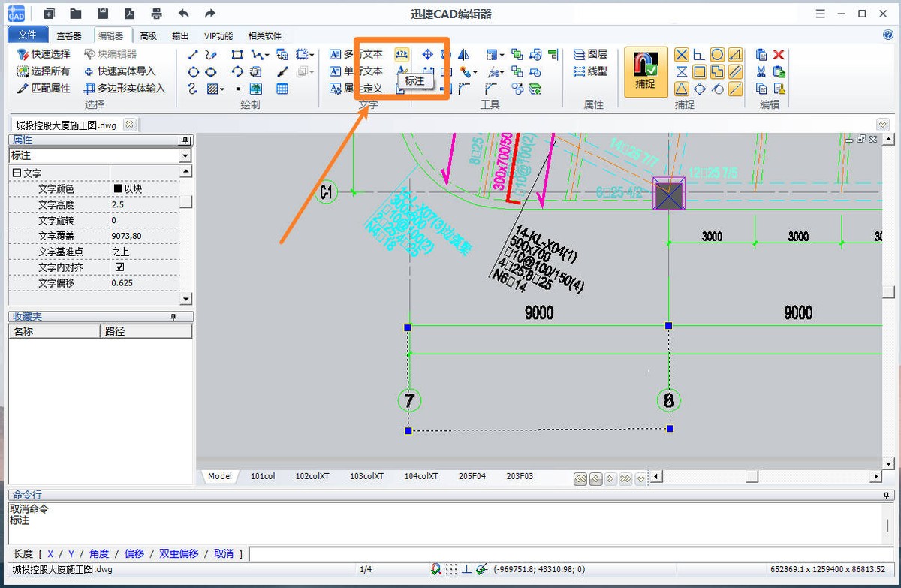Click the command line input field
This screenshot has width=901, height=588.
(x=571, y=554)
